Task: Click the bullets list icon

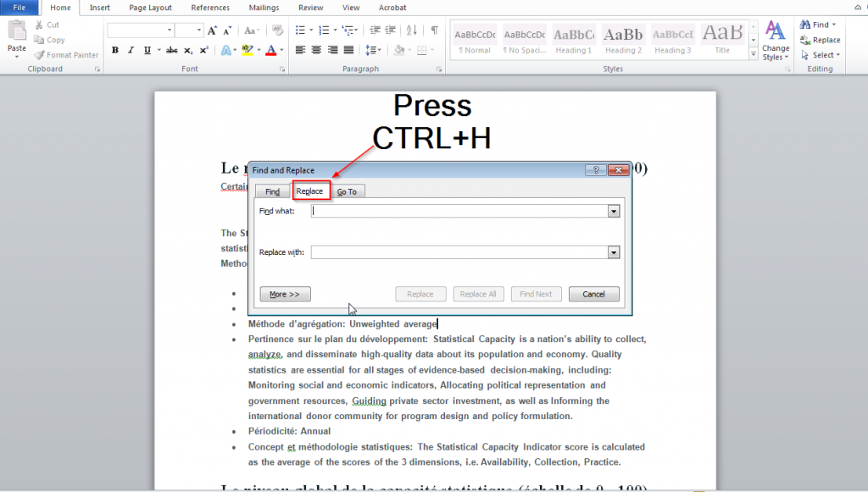Action: 300,30
